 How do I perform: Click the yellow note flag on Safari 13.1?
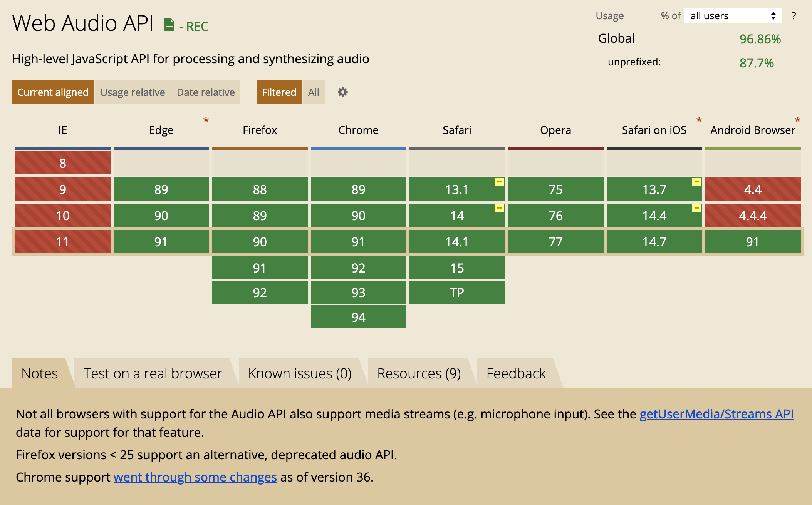tap(499, 182)
